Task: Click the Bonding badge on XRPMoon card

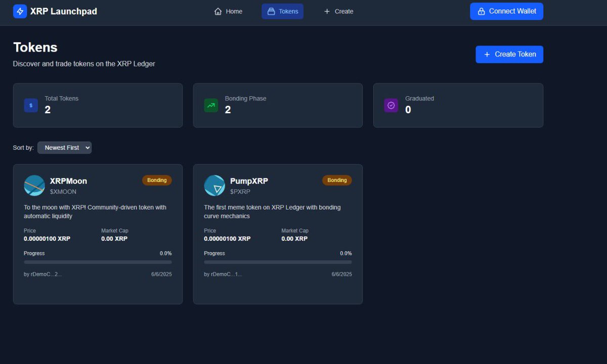Action: tap(157, 180)
